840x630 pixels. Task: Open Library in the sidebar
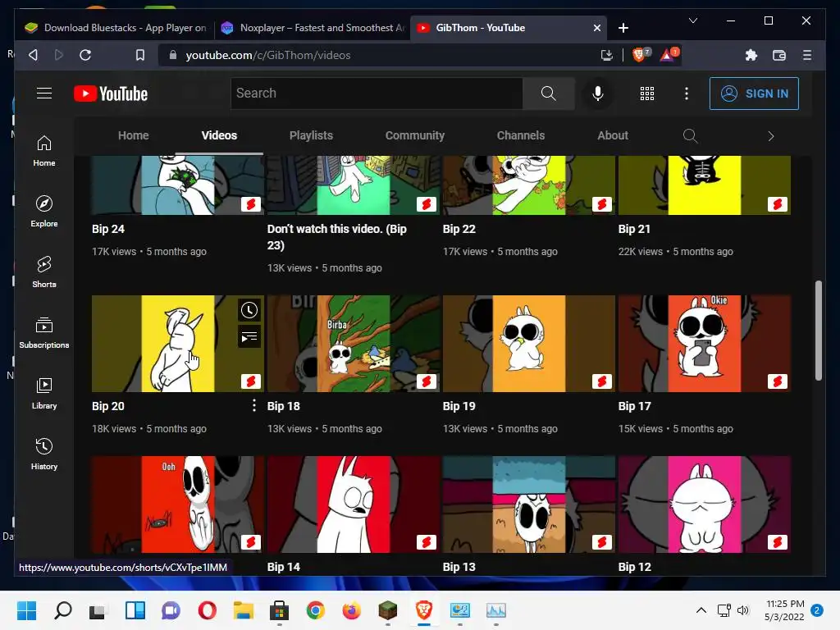point(44,393)
